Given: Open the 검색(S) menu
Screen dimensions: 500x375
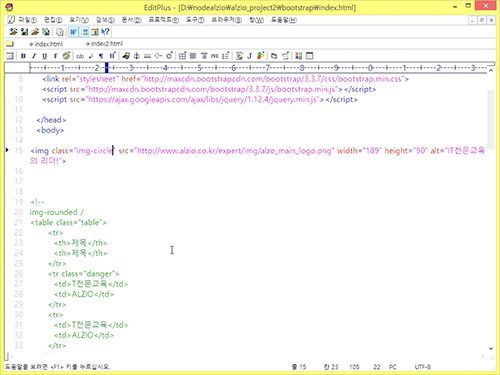Looking at the screenshot, I should 105,20.
